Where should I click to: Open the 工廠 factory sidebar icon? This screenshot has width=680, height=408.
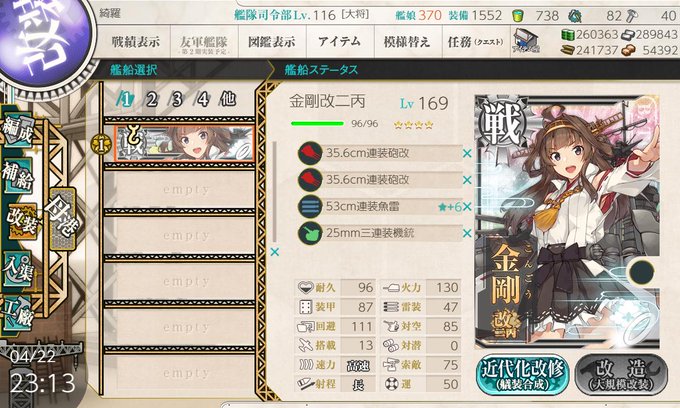pyautogui.click(x=18, y=313)
